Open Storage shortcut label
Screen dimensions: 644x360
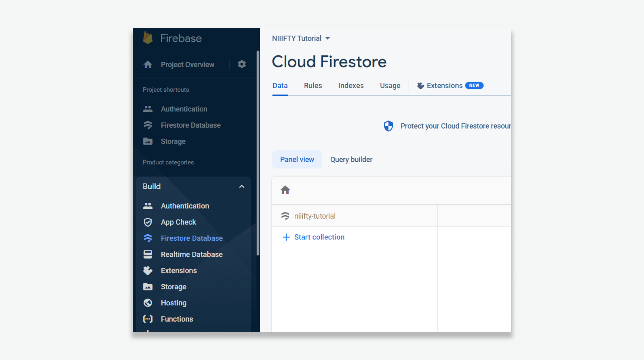point(173,141)
